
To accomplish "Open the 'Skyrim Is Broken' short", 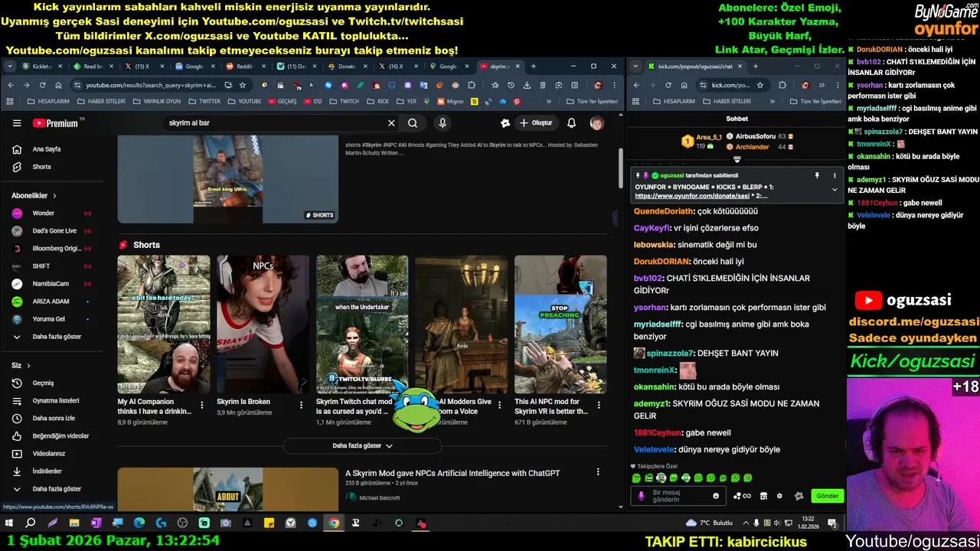I will click(263, 324).
